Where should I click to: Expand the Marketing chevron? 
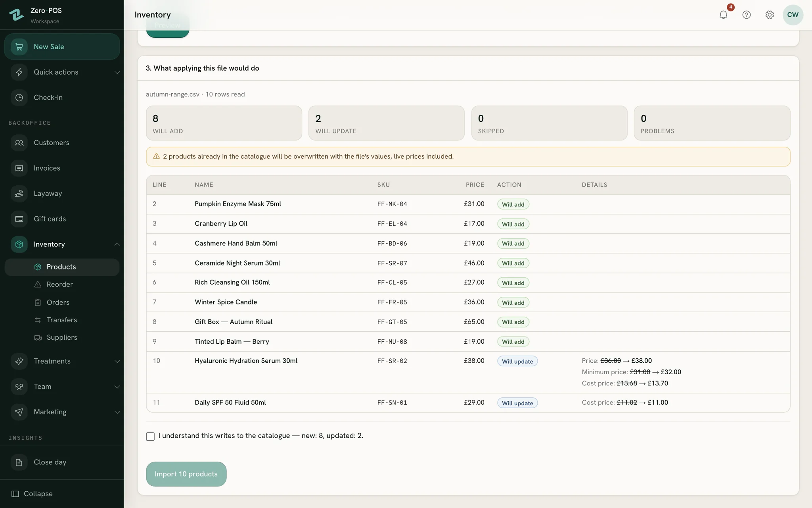[117, 412]
